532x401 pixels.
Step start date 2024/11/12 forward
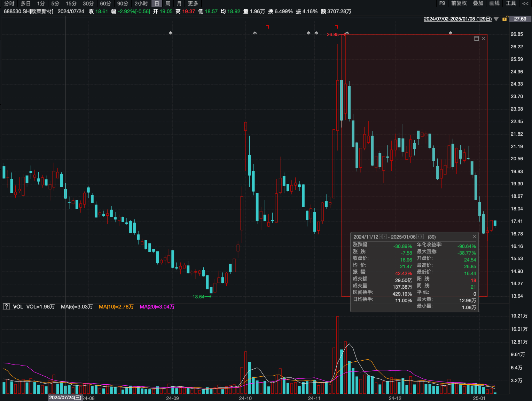pos(384,236)
